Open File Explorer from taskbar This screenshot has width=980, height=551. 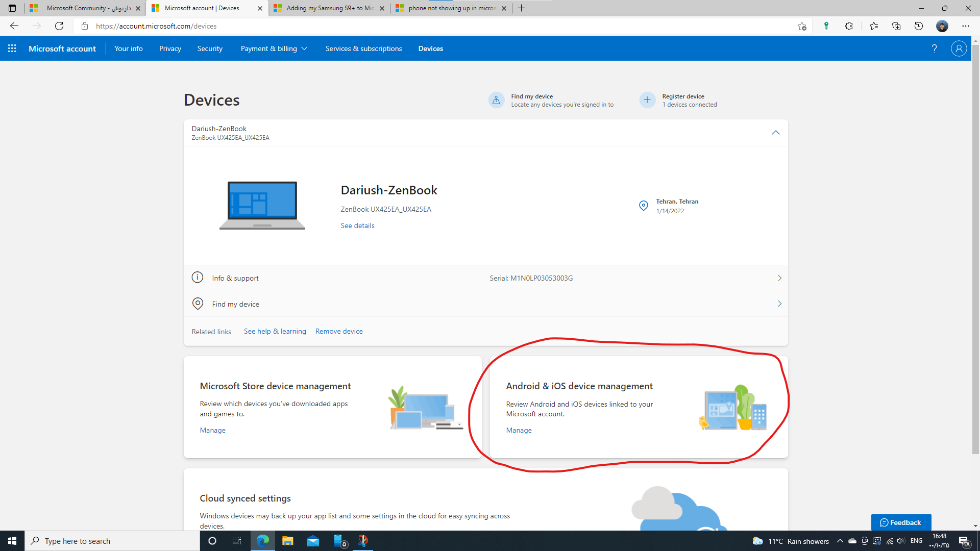click(287, 541)
